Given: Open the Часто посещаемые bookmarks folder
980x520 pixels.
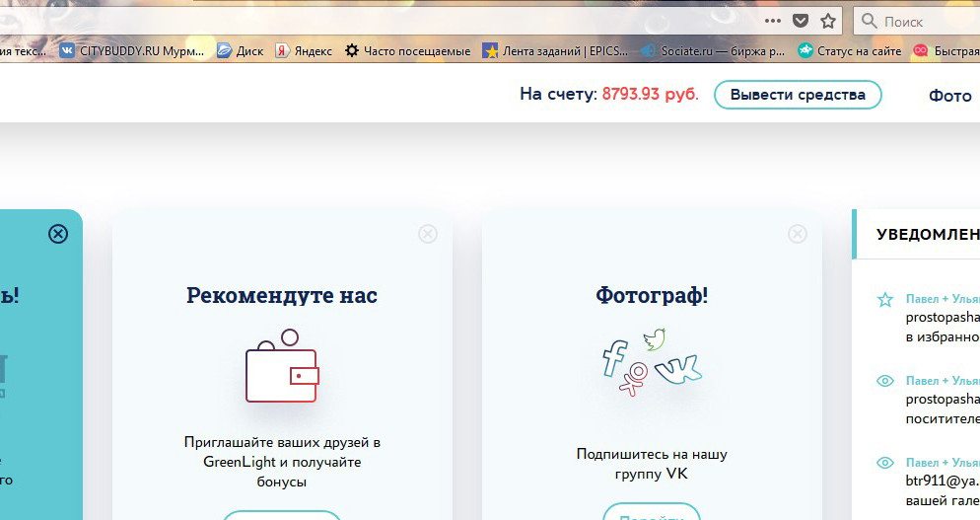Looking at the screenshot, I should coord(407,50).
